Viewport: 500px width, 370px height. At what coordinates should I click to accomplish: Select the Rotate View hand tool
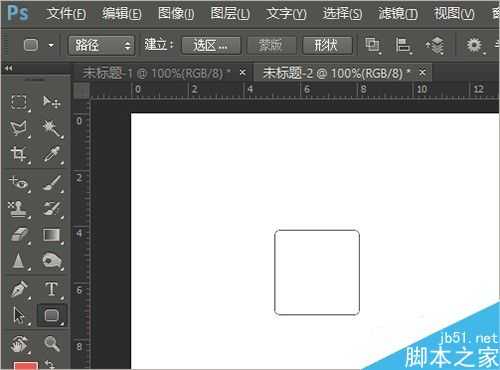point(19,344)
